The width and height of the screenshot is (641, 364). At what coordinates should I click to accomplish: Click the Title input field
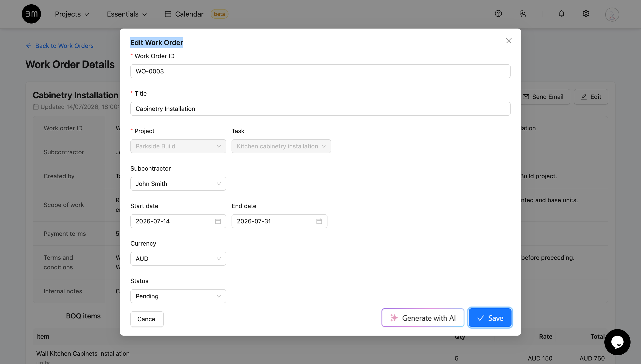click(320, 109)
